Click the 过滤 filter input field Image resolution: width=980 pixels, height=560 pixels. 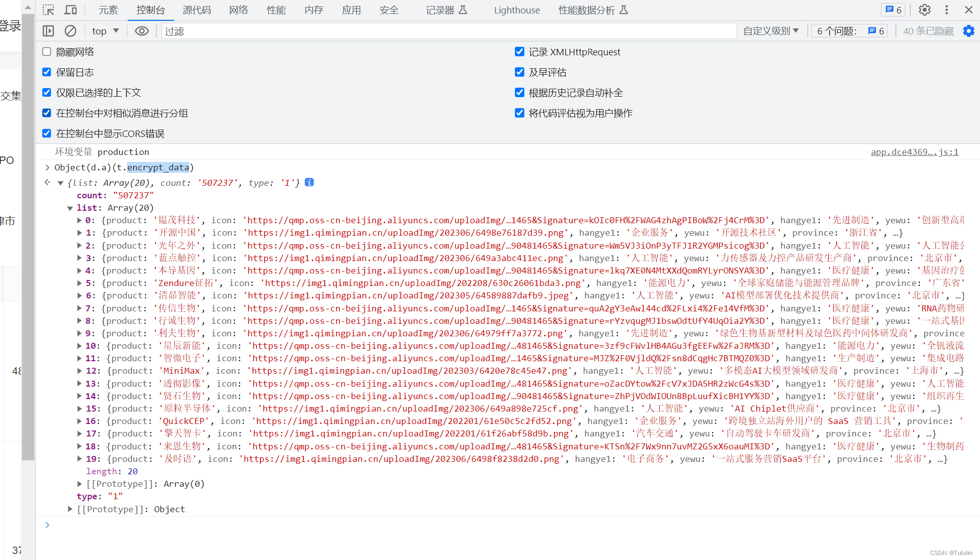coord(448,31)
